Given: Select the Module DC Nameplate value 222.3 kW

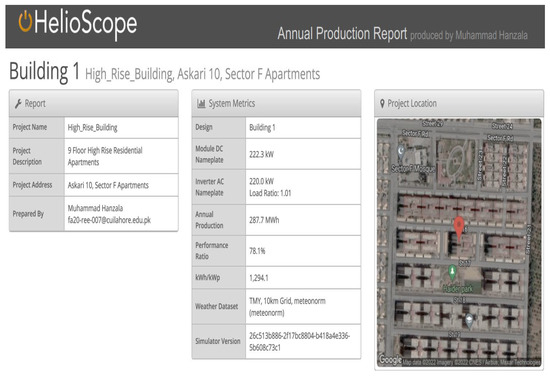Looking at the screenshot, I should 261,154.
